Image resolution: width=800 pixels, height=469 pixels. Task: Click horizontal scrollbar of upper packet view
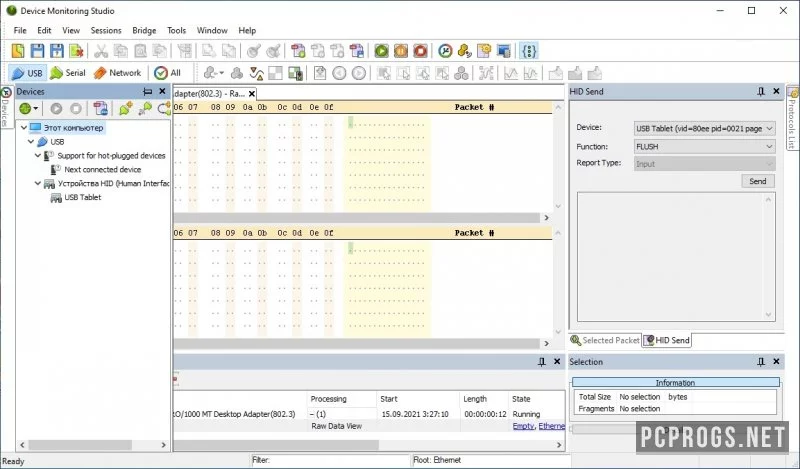click(x=357, y=218)
